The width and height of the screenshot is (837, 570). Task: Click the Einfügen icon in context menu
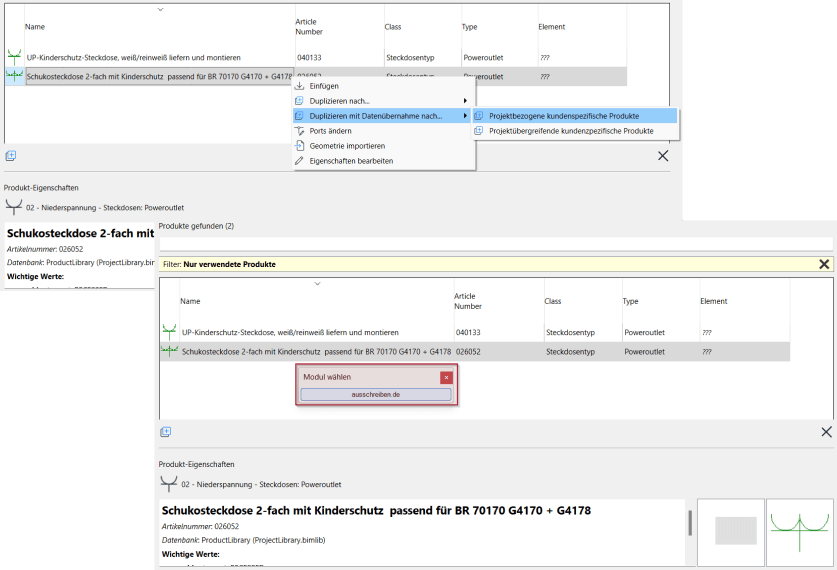coord(299,86)
